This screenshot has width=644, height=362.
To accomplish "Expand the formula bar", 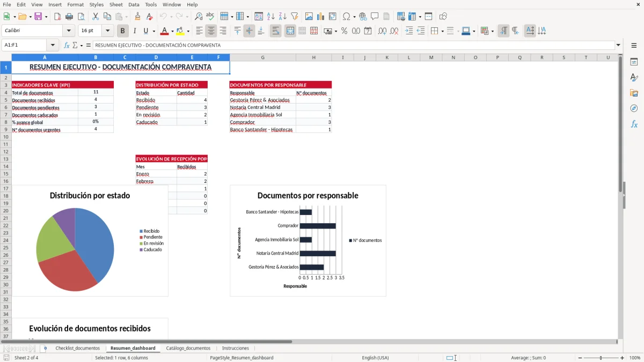I will click(x=618, y=46).
